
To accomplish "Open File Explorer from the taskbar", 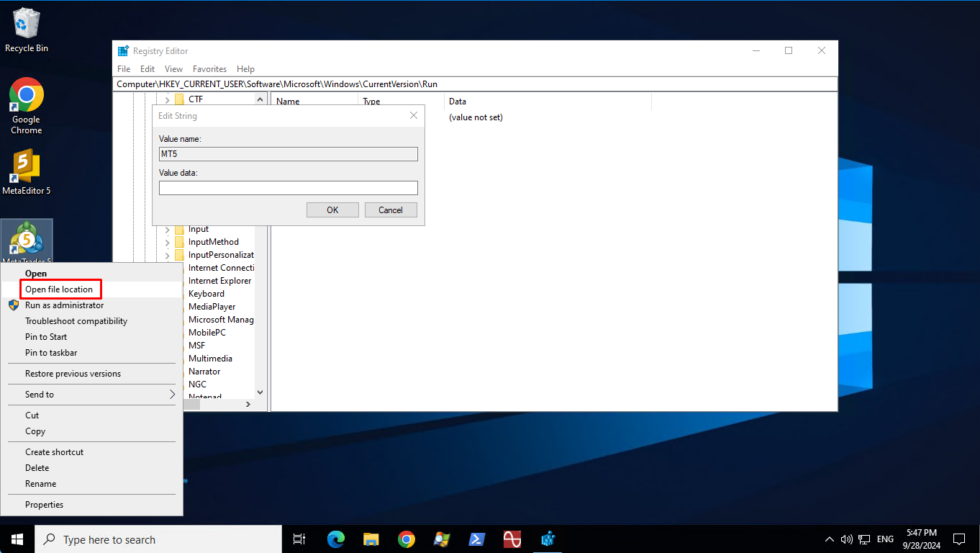I will 371,539.
